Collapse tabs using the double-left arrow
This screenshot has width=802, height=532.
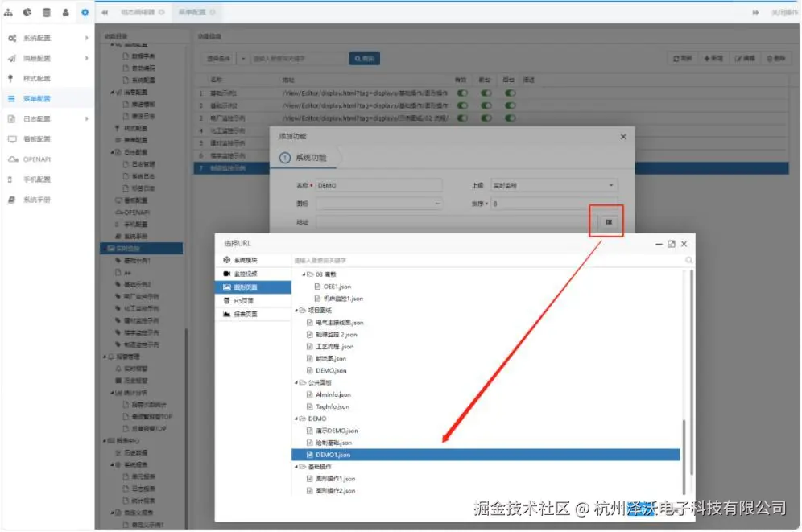pos(105,12)
